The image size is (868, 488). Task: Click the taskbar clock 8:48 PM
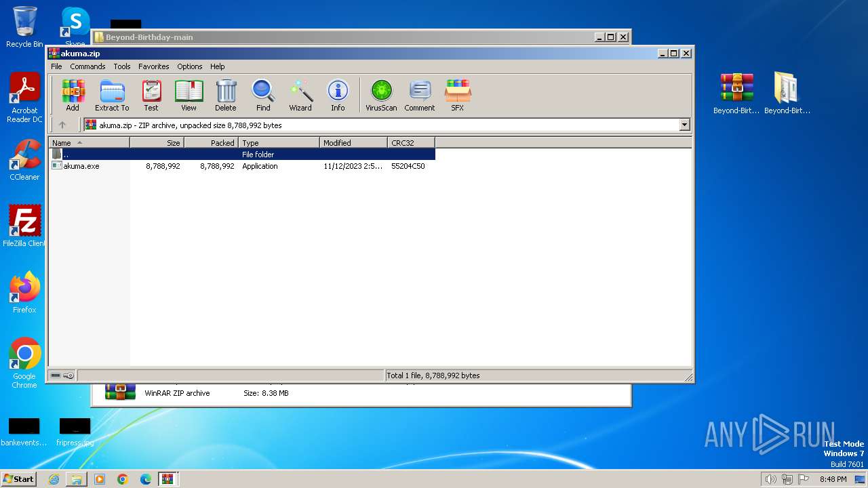833,479
